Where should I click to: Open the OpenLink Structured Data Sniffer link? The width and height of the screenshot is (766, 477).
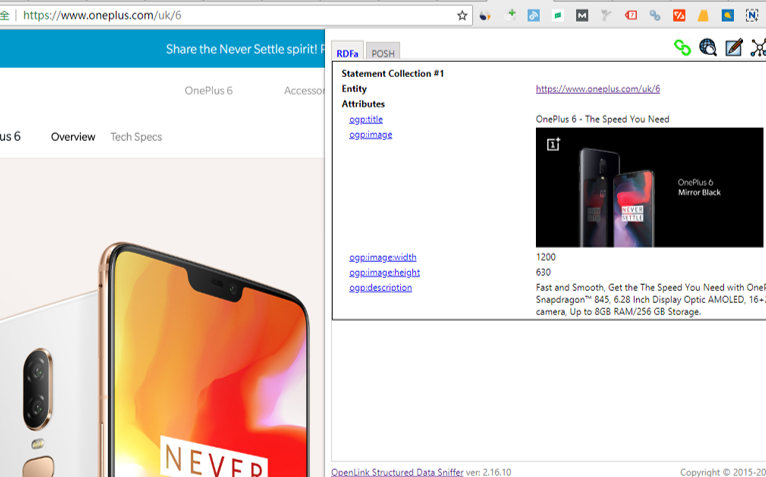397,471
